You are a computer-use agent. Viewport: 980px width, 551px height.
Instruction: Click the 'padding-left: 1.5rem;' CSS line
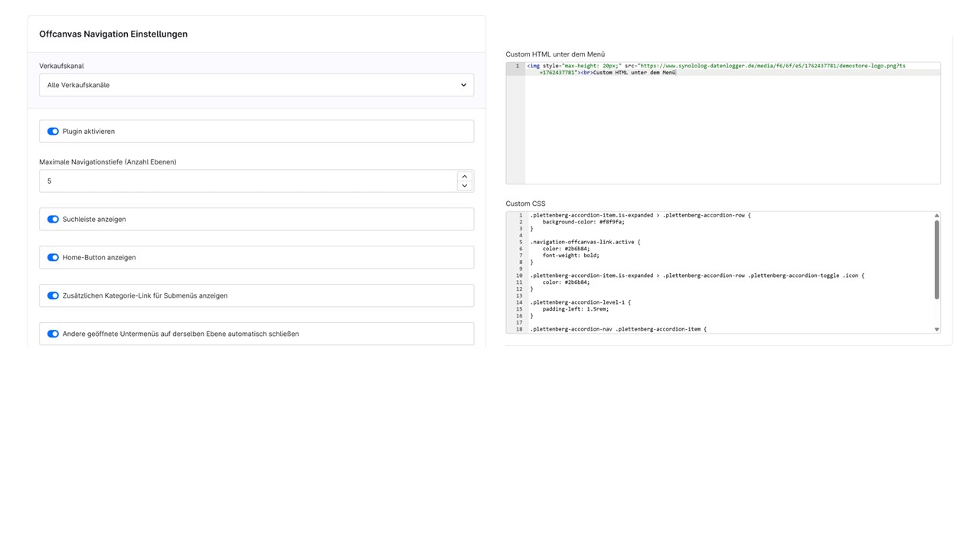pyautogui.click(x=576, y=309)
